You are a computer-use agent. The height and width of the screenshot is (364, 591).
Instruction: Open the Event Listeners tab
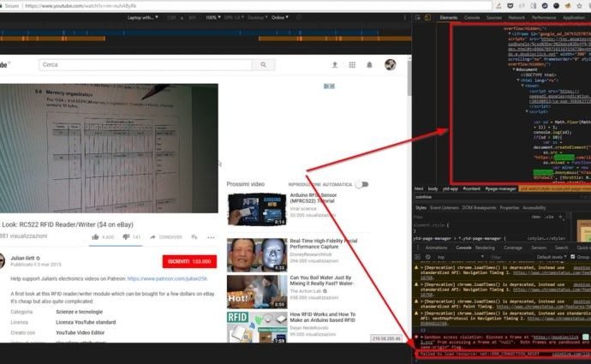pyautogui.click(x=444, y=207)
